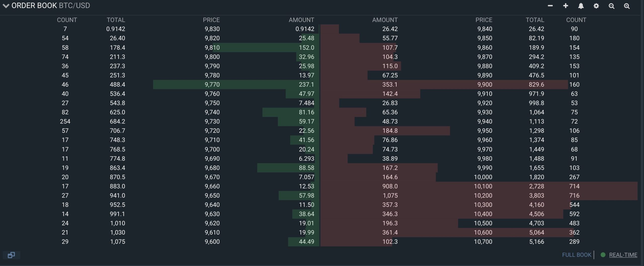Click best ask price 9,840

click(x=485, y=29)
